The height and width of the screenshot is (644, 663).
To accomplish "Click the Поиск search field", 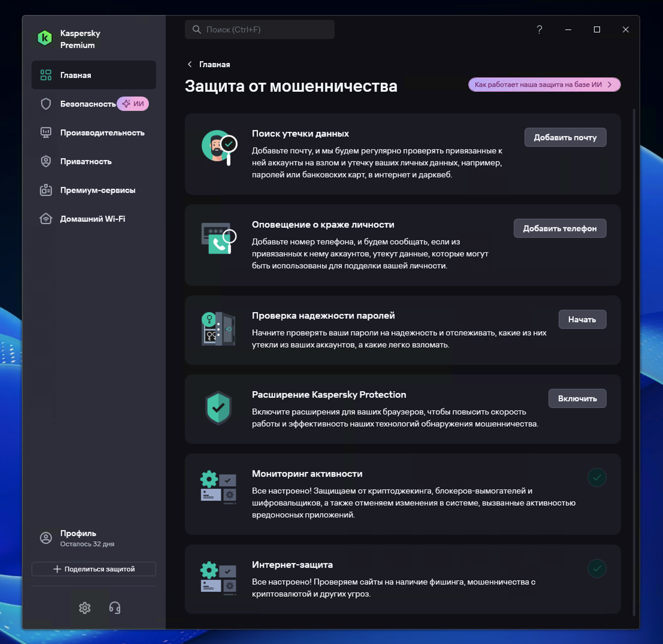I will pos(259,29).
